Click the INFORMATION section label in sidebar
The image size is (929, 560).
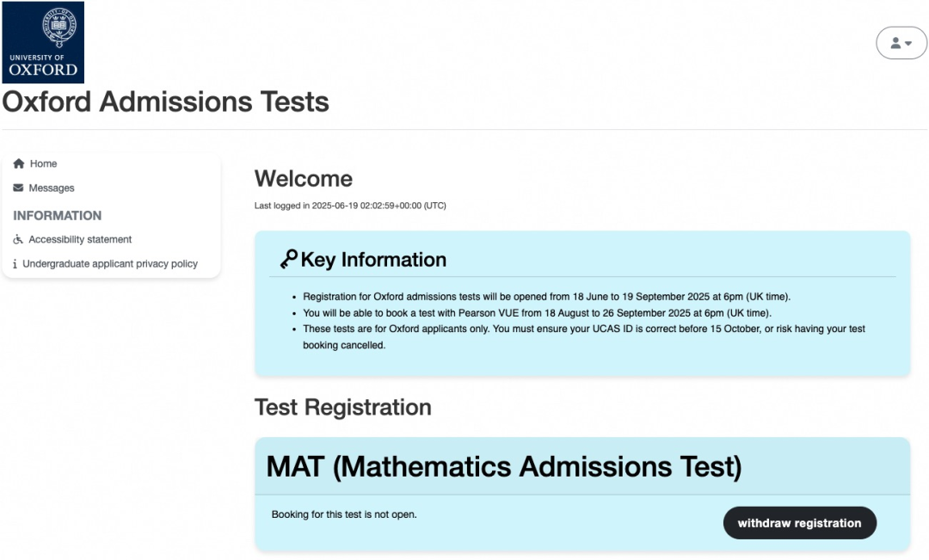[58, 216]
